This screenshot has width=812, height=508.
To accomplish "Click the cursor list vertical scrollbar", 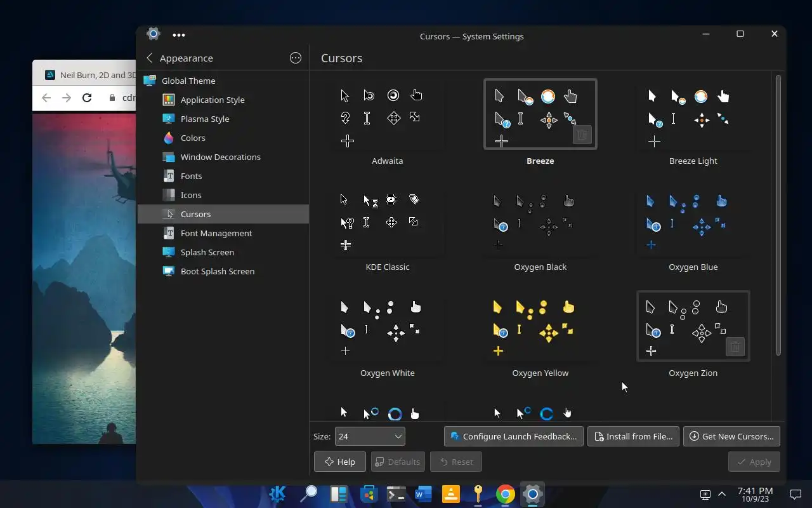I will [778, 215].
